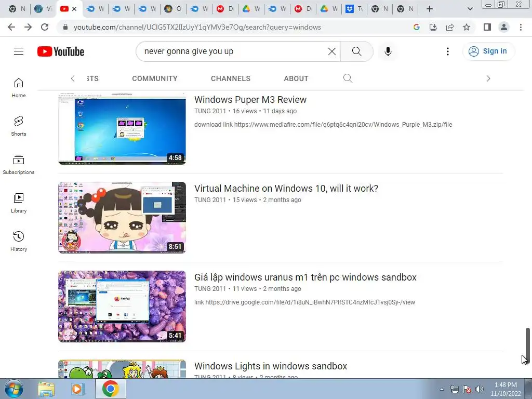
Task: Expand the tab search dropdown arrow
Action: 470,9
